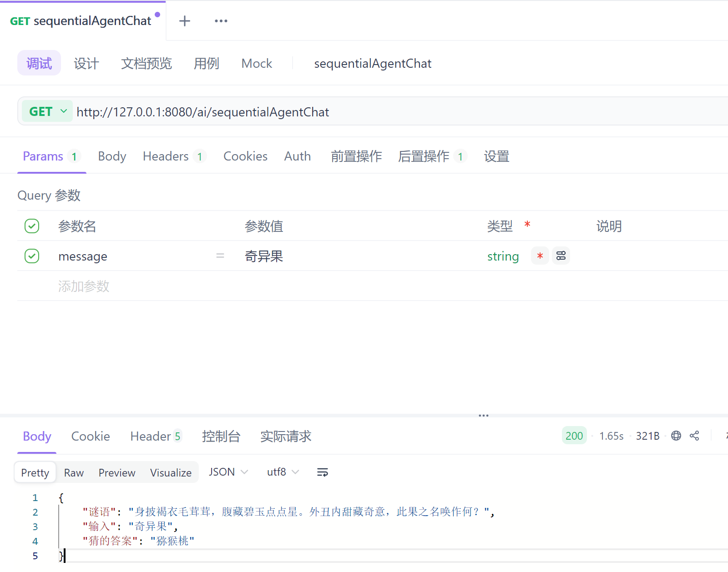The width and height of the screenshot is (728, 572).
Task: Open the response network globe icon
Action: tap(676, 436)
